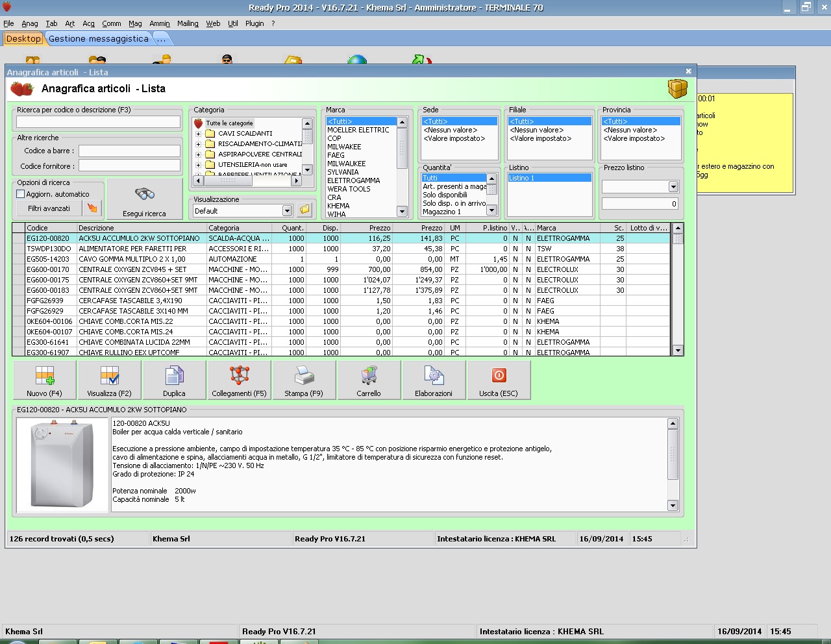Switch to the Gestione messaggistica tab
The width and height of the screenshot is (831, 644).
(99, 39)
